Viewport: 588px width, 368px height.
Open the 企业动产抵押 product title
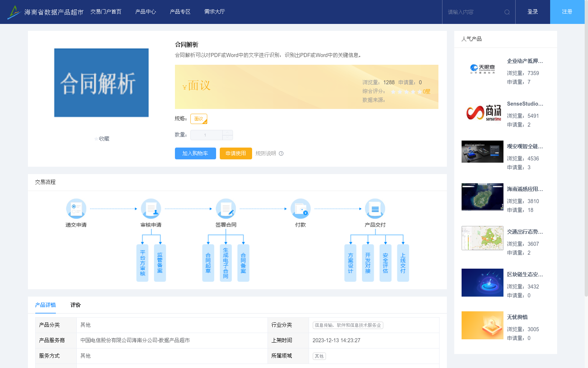(525, 61)
